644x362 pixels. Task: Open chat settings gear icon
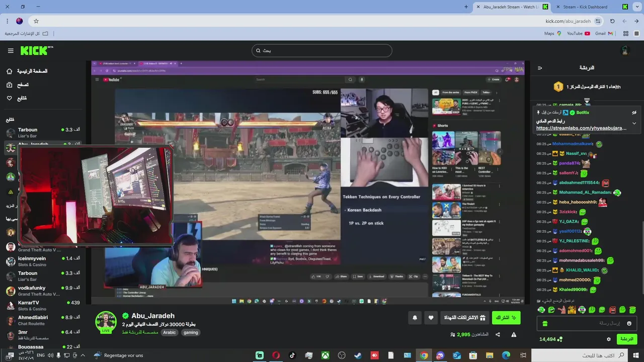[x=609, y=339]
